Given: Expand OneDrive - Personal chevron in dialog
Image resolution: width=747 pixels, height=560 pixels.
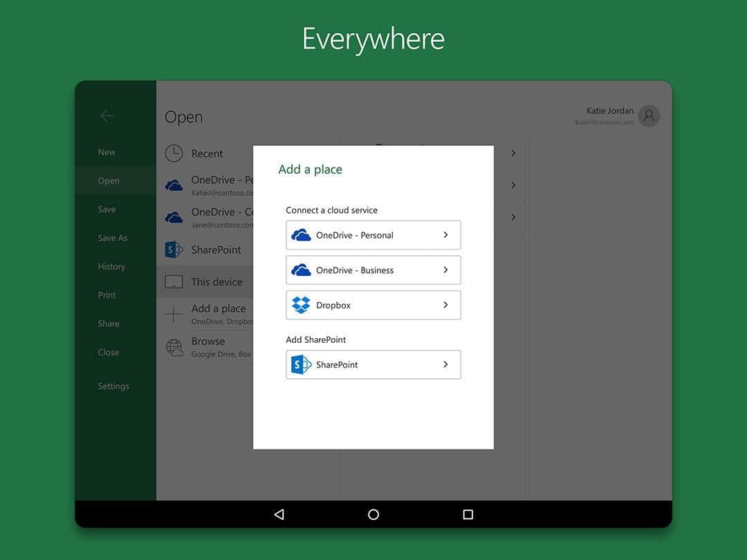Looking at the screenshot, I should point(445,235).
